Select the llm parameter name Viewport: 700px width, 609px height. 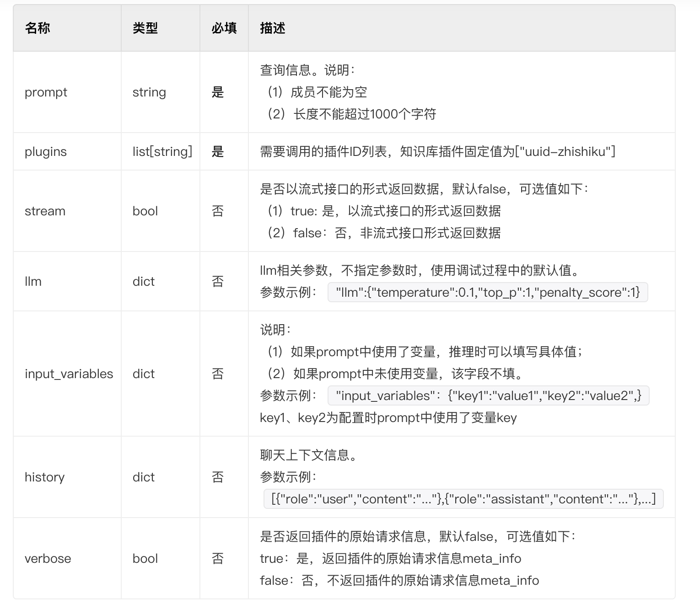pos(33,282)
